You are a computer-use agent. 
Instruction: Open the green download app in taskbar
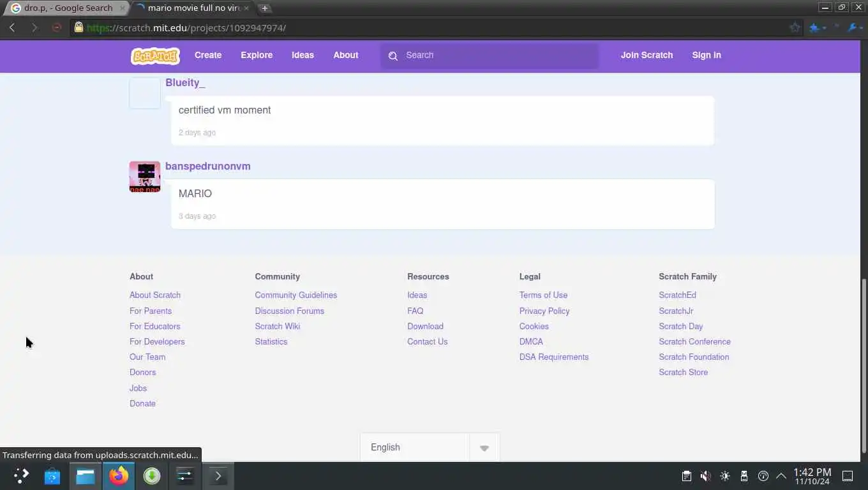coord(152,476)
